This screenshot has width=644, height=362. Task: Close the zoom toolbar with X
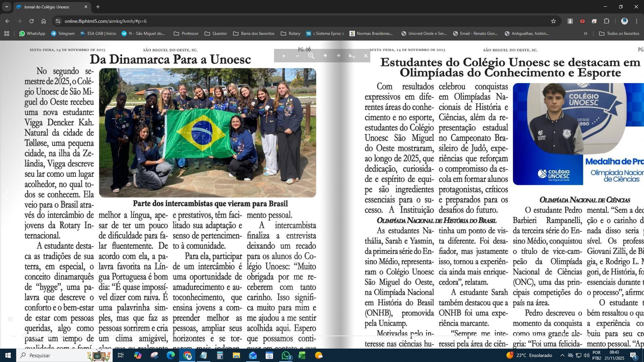pos(366,56)
